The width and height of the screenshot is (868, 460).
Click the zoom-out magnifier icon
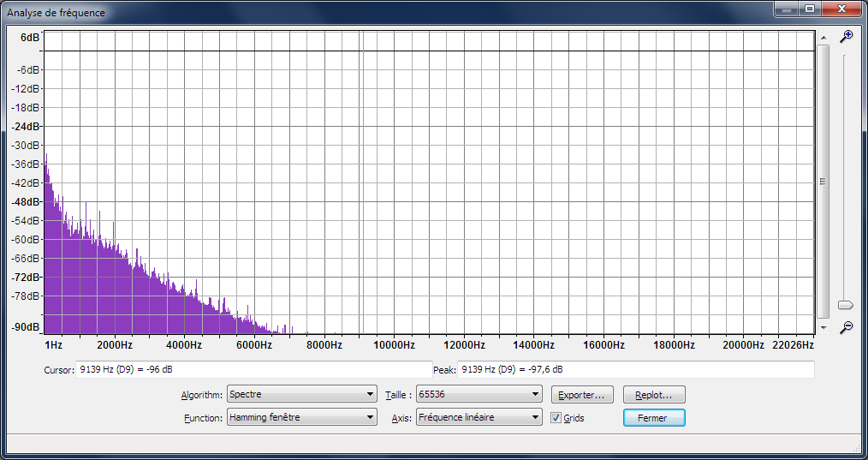tap(846, 327)
